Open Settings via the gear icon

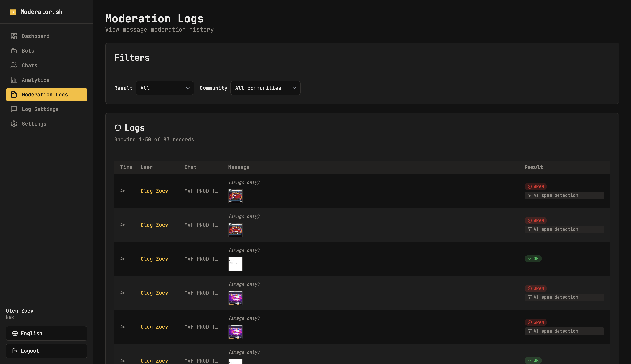[x=14, y=124]
